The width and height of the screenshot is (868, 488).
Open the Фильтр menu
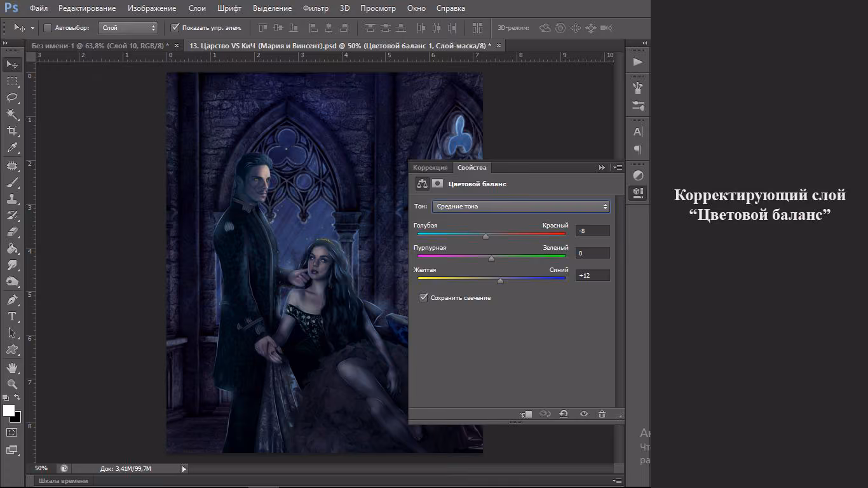pos(316,8)
